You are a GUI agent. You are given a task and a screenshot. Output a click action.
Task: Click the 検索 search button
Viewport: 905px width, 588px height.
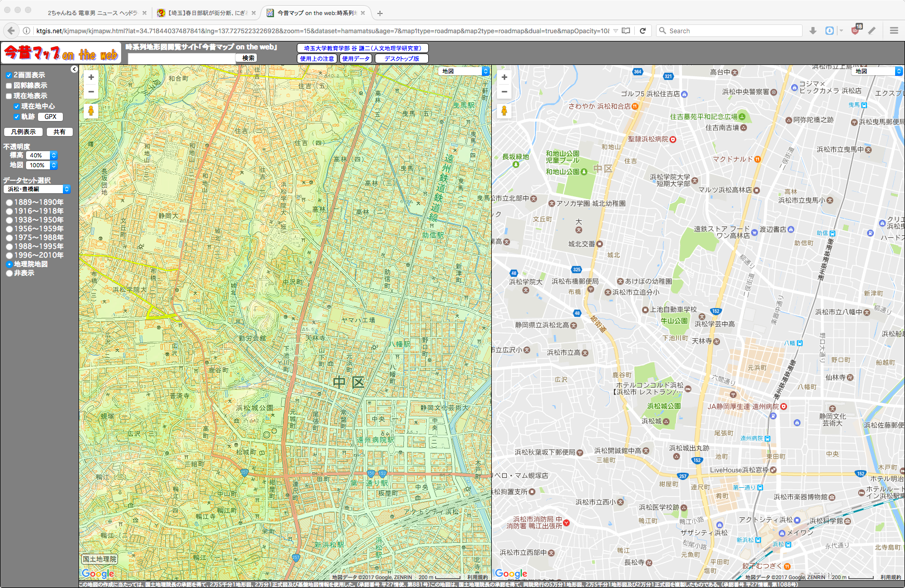tap(248, 58)
